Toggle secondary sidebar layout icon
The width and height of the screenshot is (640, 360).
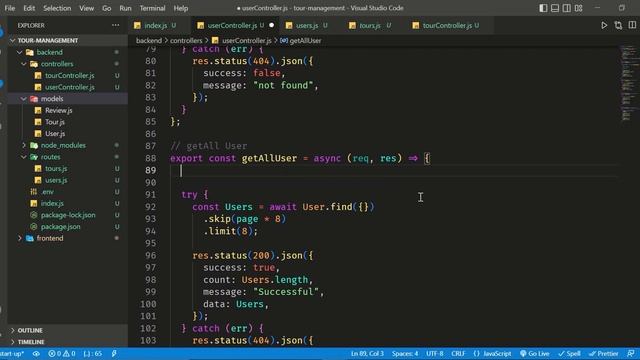pos(567,8)
